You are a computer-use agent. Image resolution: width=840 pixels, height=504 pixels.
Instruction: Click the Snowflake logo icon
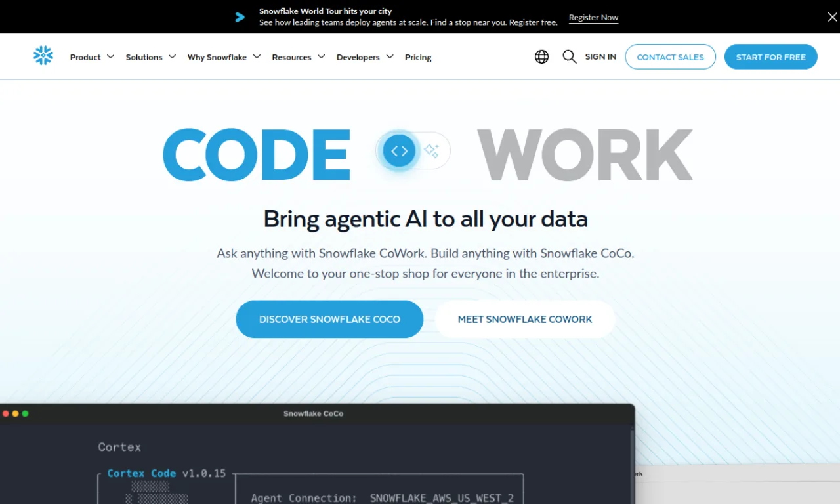(43, 56)
